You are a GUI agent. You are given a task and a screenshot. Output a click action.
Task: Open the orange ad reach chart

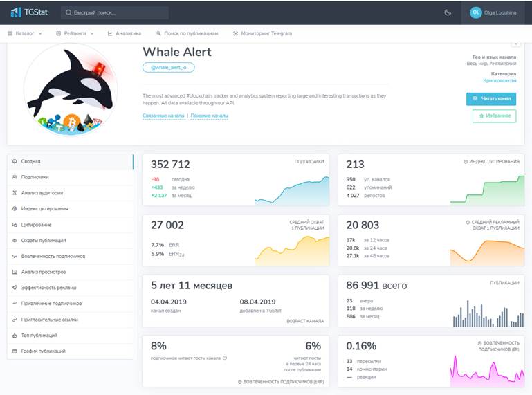(x=487, y=252)
